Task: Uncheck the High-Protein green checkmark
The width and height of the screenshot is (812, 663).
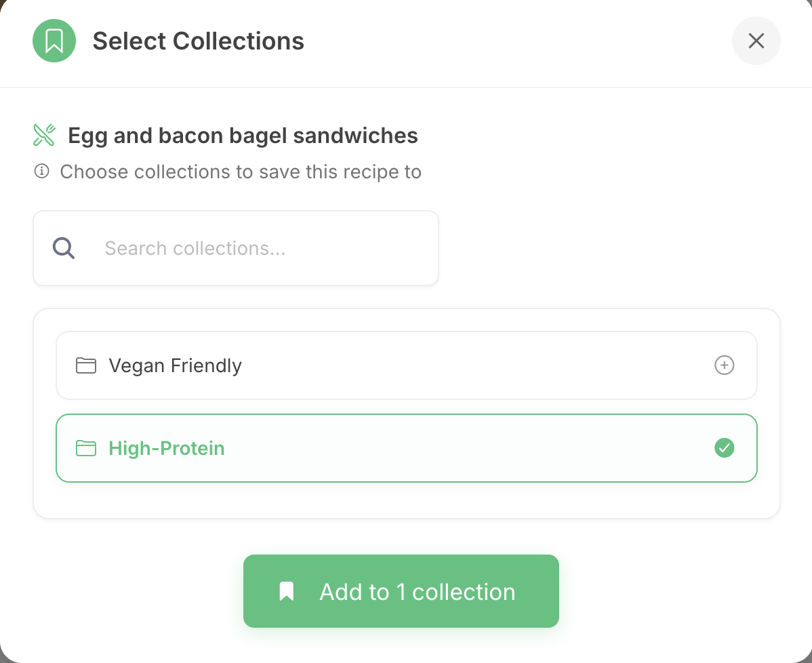Action: coord(724,448)
